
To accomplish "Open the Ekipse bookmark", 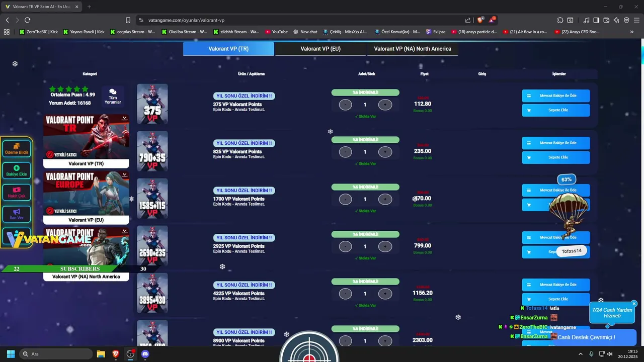I will pyautogui.click(x=436, y=32).
